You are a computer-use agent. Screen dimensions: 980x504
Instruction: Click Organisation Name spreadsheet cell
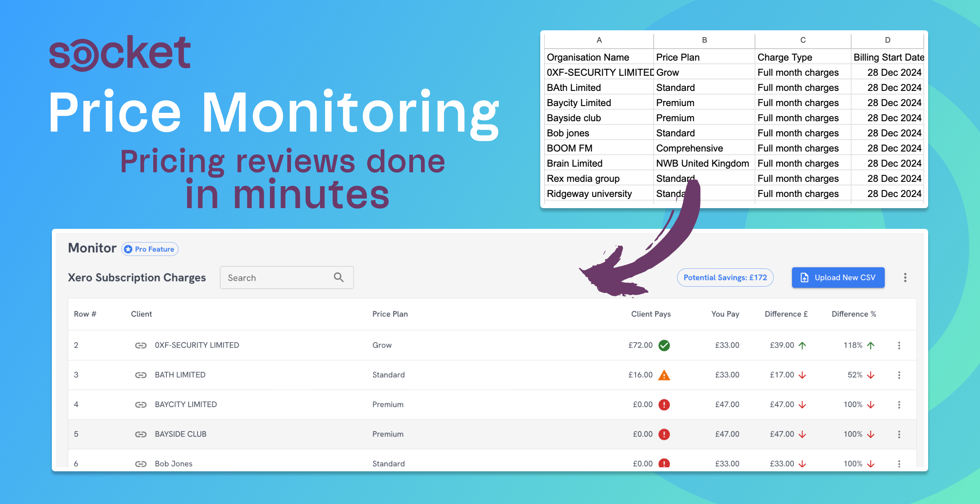[599, 57]
